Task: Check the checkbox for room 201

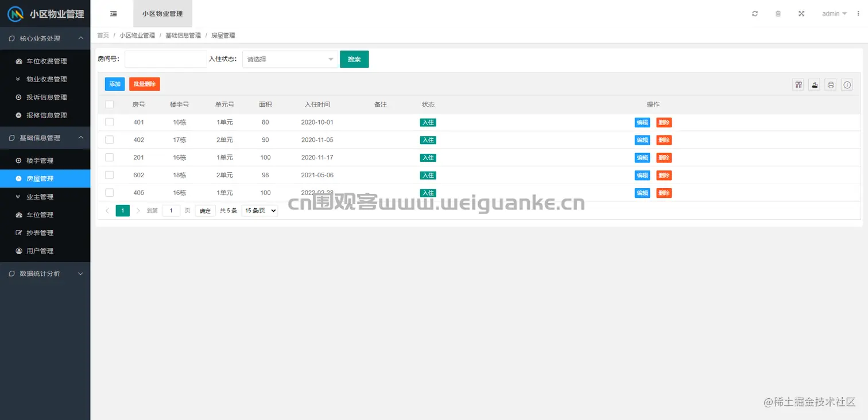Action: click(110, 157)
